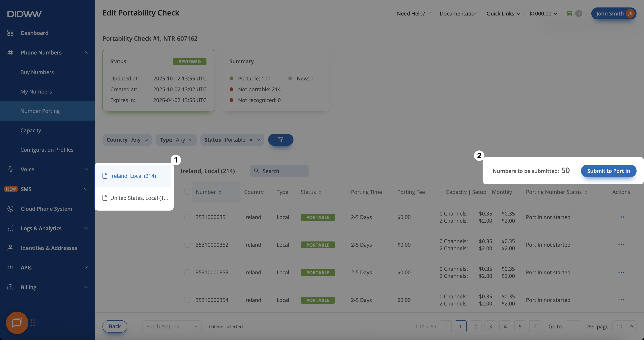Open the live chat bubble icon
The image size is (644, 340).
tap(17, 322)
